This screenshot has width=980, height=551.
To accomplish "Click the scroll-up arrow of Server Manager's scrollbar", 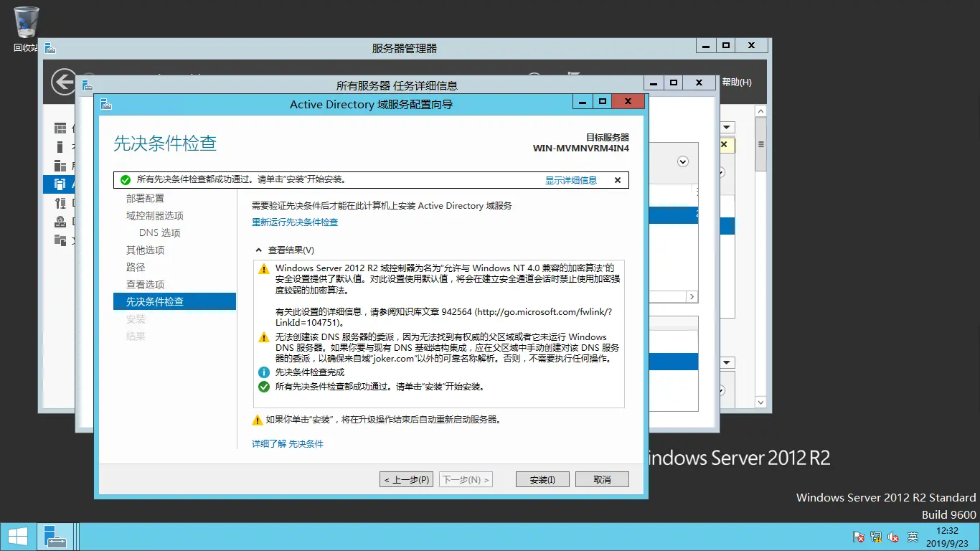I will tap(760, 110).
